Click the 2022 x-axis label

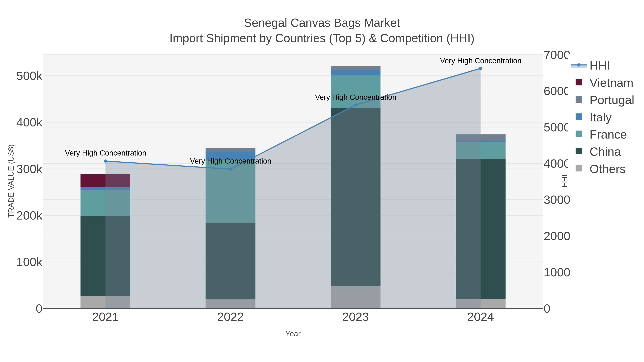tap(231, 317)
